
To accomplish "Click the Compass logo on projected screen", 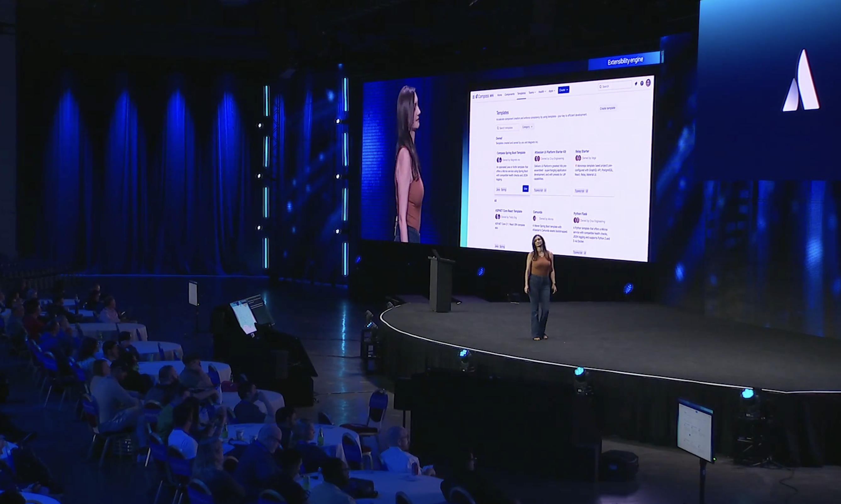I will coord(482,96).
